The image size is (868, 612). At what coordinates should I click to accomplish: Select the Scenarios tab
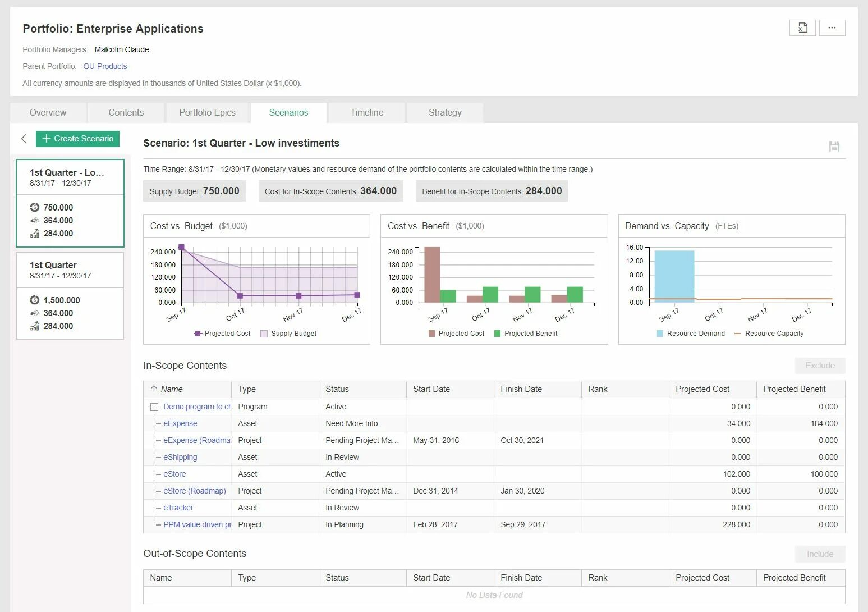pos(288,112)
